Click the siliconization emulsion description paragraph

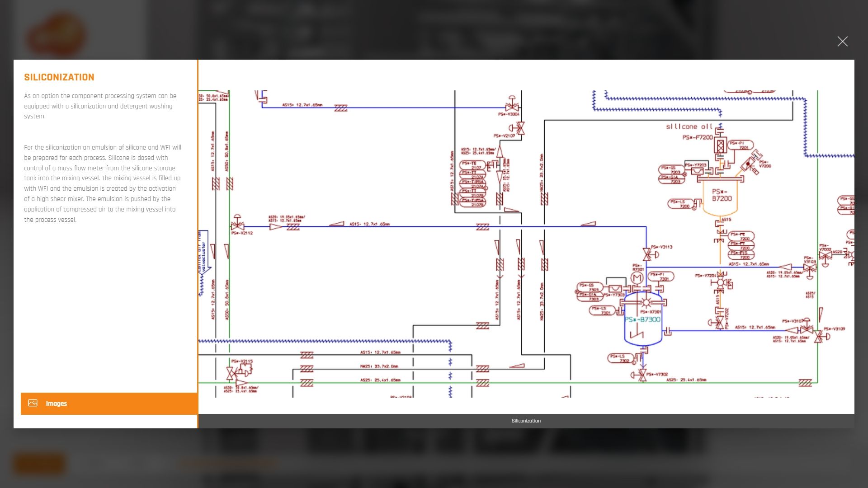pyautogui.click(x=103, y=183)
